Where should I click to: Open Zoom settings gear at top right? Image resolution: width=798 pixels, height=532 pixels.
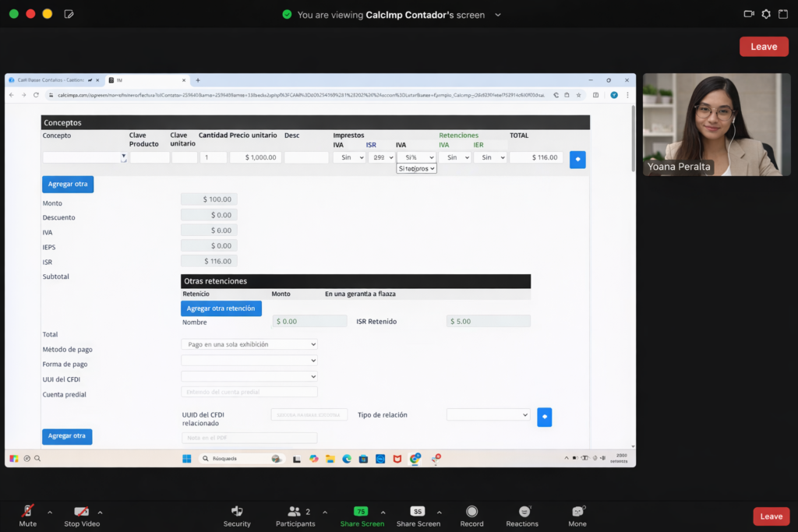pyautogui.click(x=766, y=14)
